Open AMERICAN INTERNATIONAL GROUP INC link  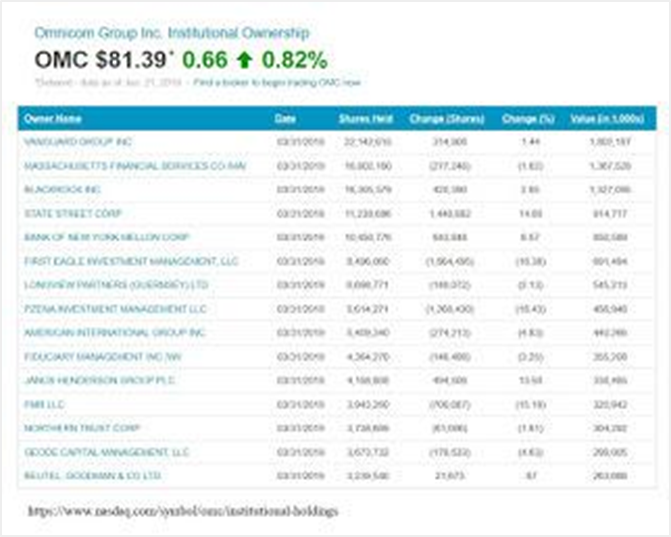click(x=115, y=332)
